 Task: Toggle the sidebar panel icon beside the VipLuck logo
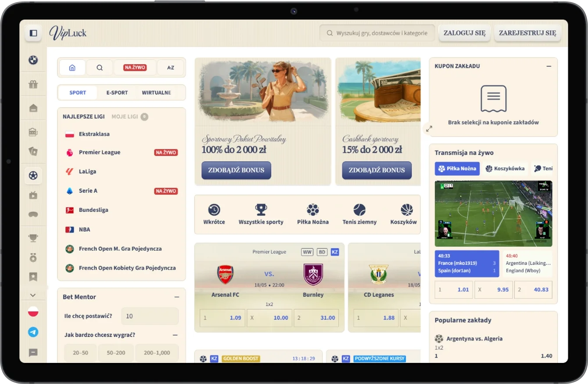pos(33,33)
